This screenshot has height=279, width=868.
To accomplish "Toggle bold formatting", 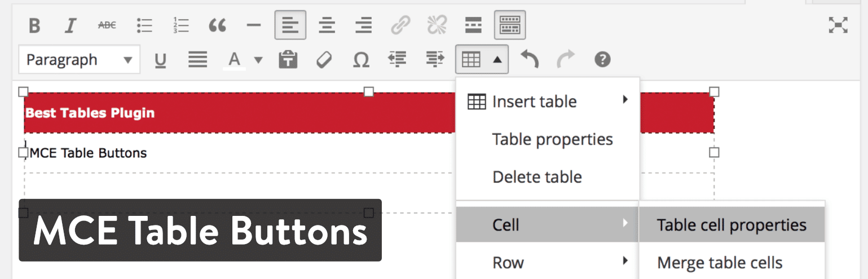I will coord(34,25).
